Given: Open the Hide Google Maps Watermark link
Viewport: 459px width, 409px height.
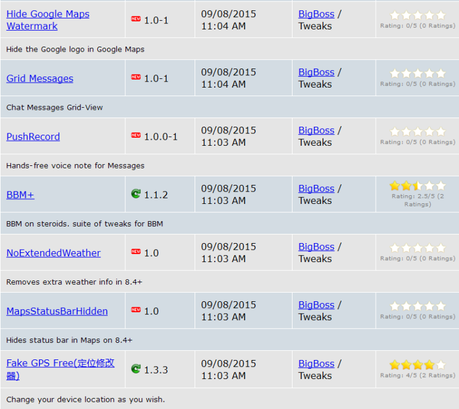Looking at the screenshot, I should [48, 20].
